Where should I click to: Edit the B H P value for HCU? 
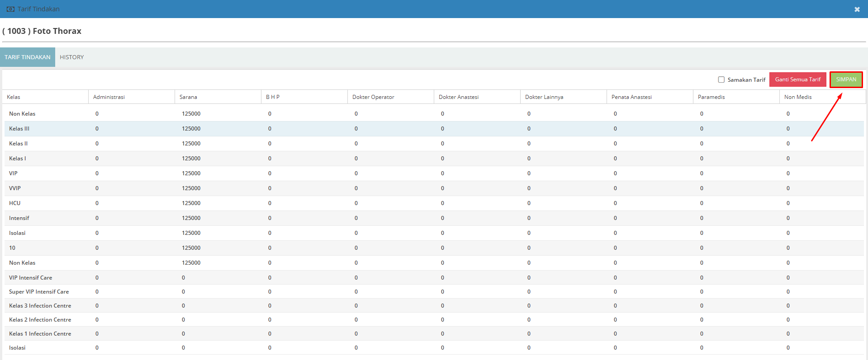pos(270,203)
